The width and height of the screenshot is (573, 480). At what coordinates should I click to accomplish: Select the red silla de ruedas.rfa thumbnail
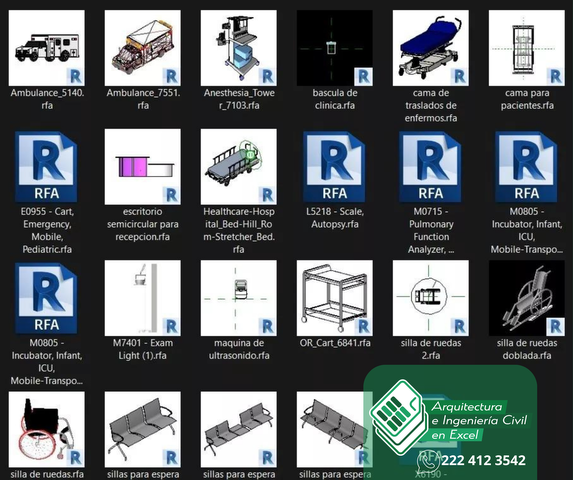coord(47,430)
